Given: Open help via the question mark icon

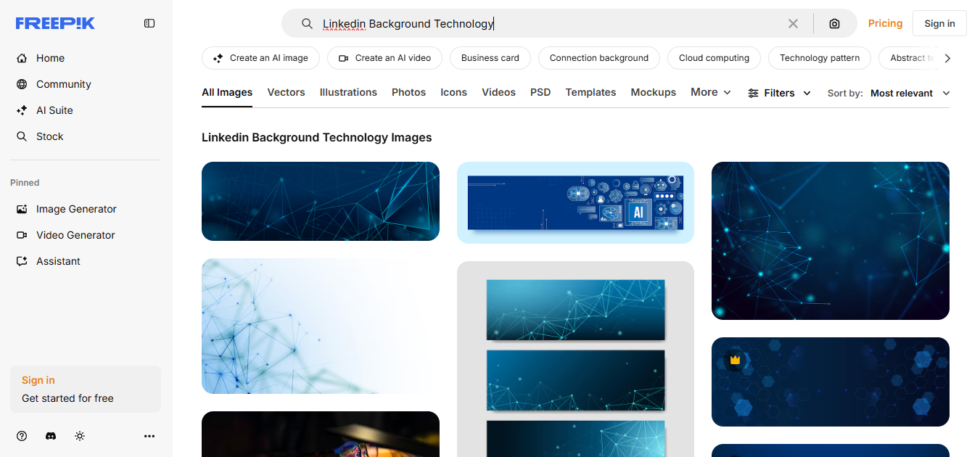Looking at the screenshot, I should tap(21, 436).
